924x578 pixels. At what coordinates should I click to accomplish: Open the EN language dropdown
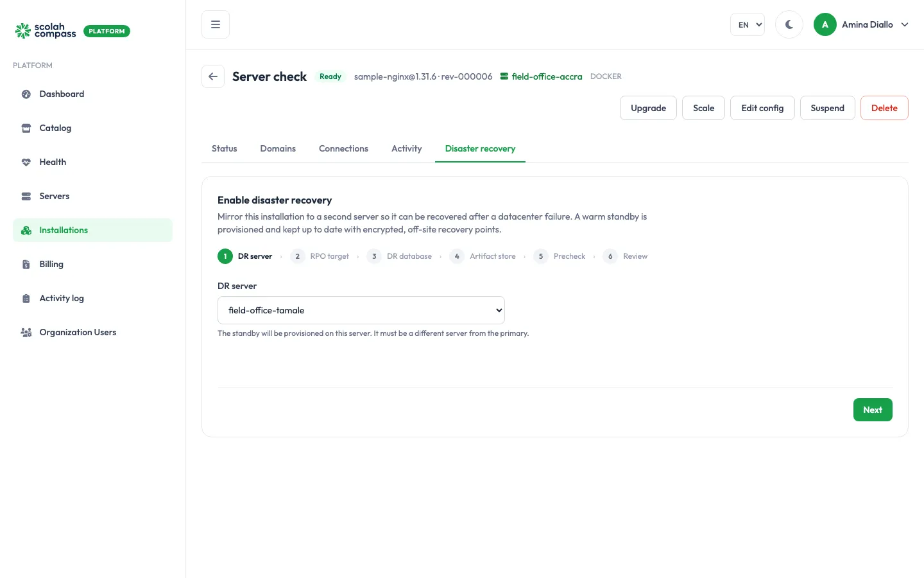748,24
